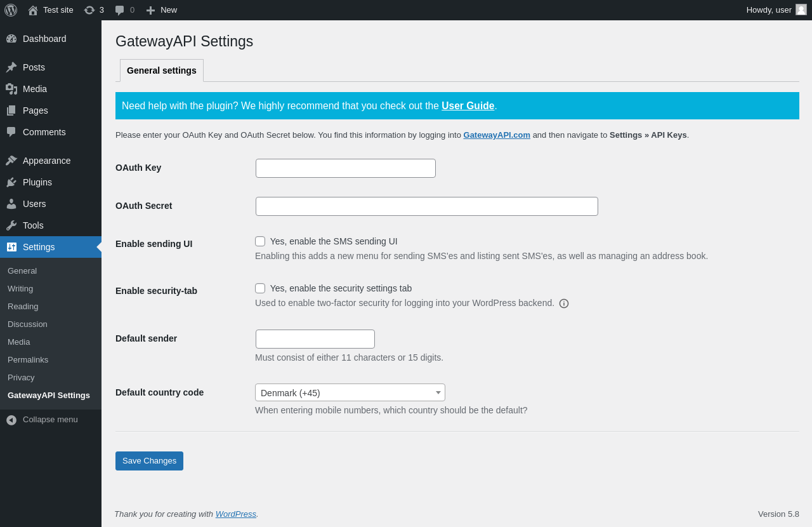Viewport: 812px width, 527px height.
Task: Open the User Guide link
Action: pyautogui.click(x=468, y=106)
